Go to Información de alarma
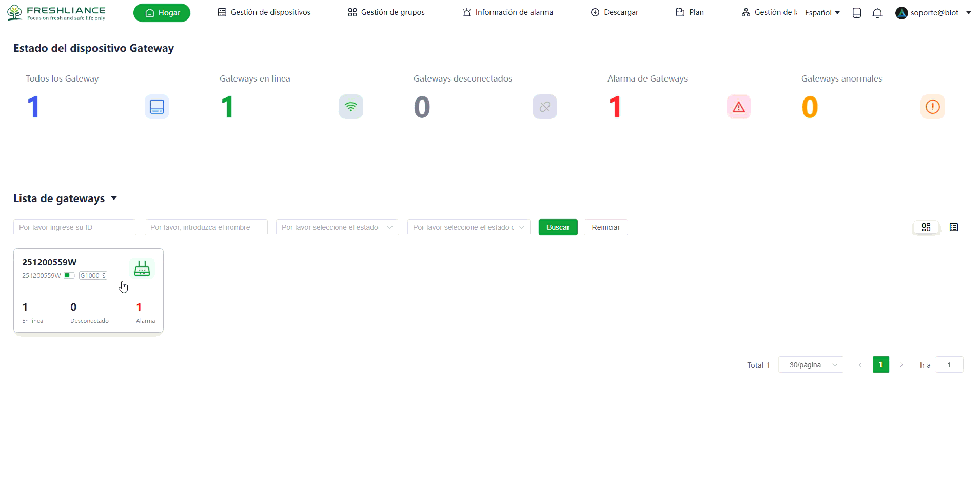 [x=507, y=12]
